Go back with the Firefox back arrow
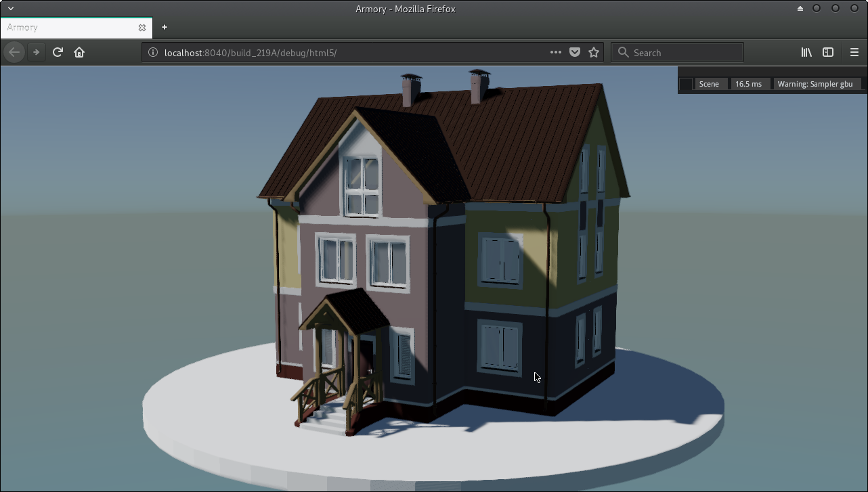This screenshot has width=868, height=492. [x=14, y=52]
